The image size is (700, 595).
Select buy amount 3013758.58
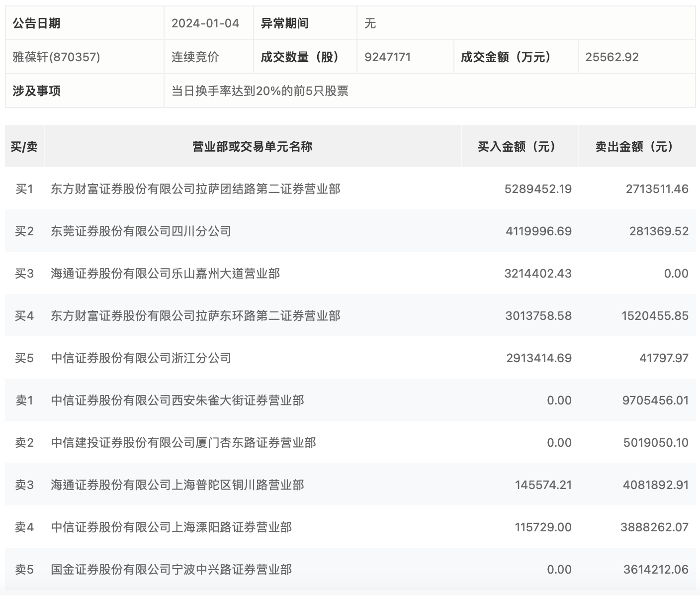(x=538, y=316)
